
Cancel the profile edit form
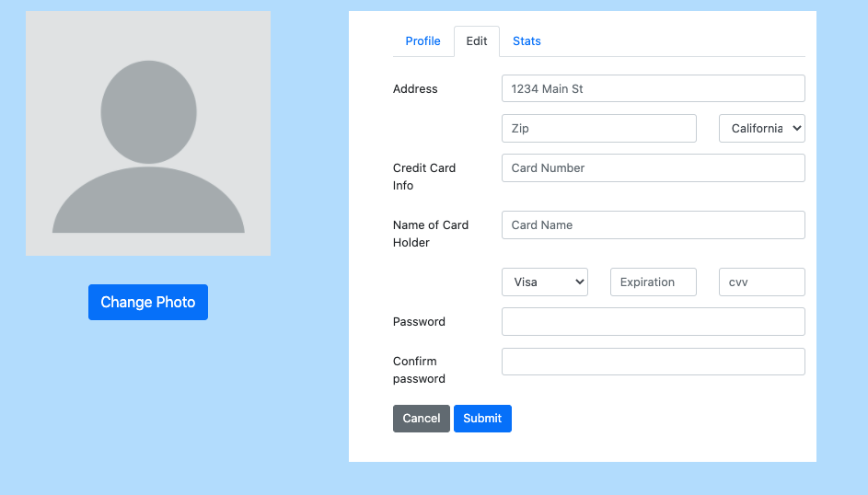click(x=422, y=419)
